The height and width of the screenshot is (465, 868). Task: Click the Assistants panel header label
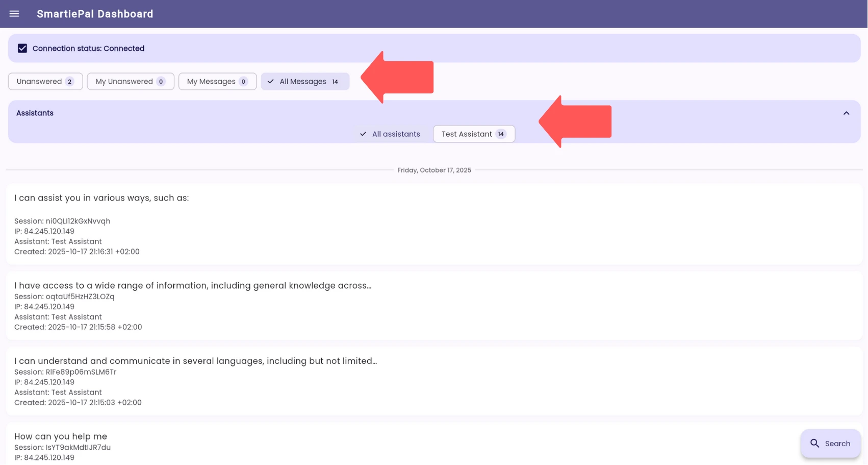(x=35, y=113)
